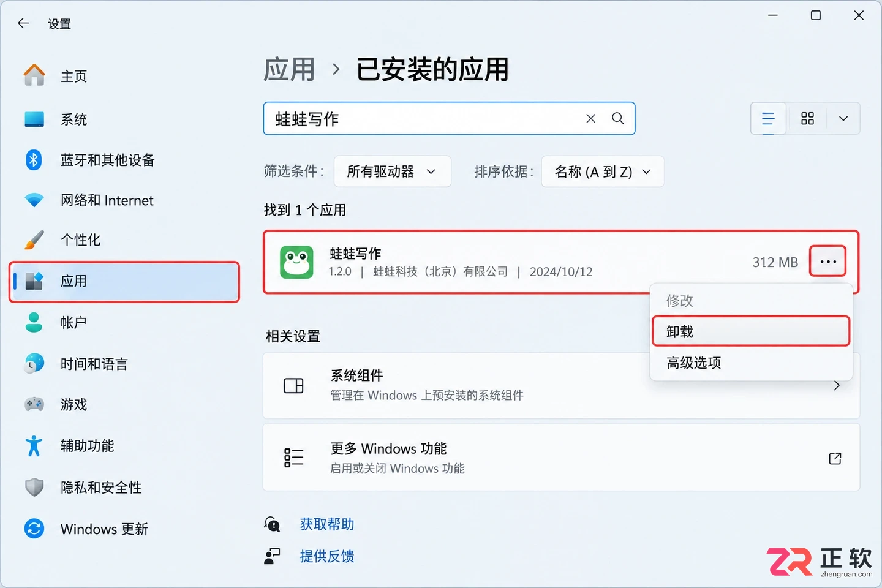
Task: Open 更多 Windows 功能 entry
Action: [561, 458]
